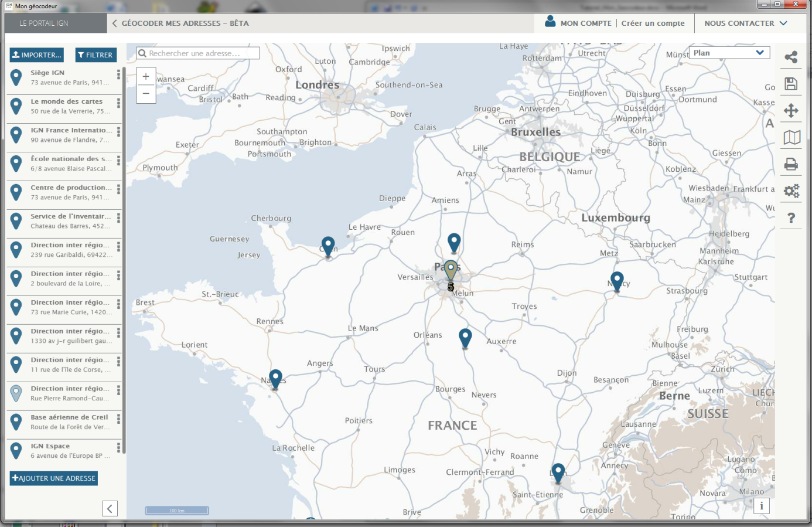Screen dimensions: 812x527
Task: Click the map marker near Nancy
Action: [x=617, y=281]
